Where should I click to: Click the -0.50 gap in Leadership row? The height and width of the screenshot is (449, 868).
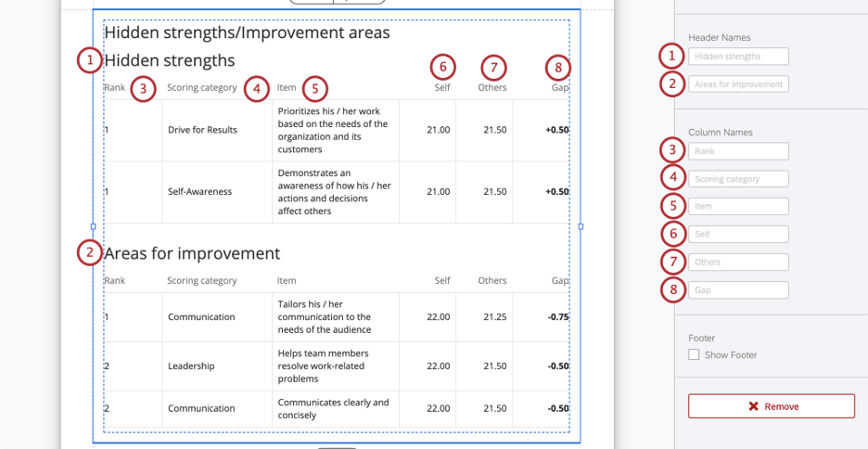(x=558, y=366)
